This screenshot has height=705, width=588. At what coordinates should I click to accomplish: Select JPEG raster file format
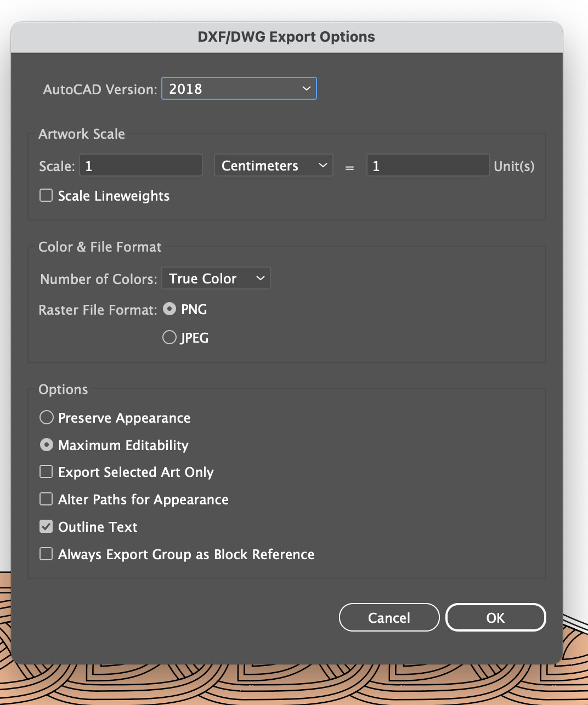(x=169, y=337)
